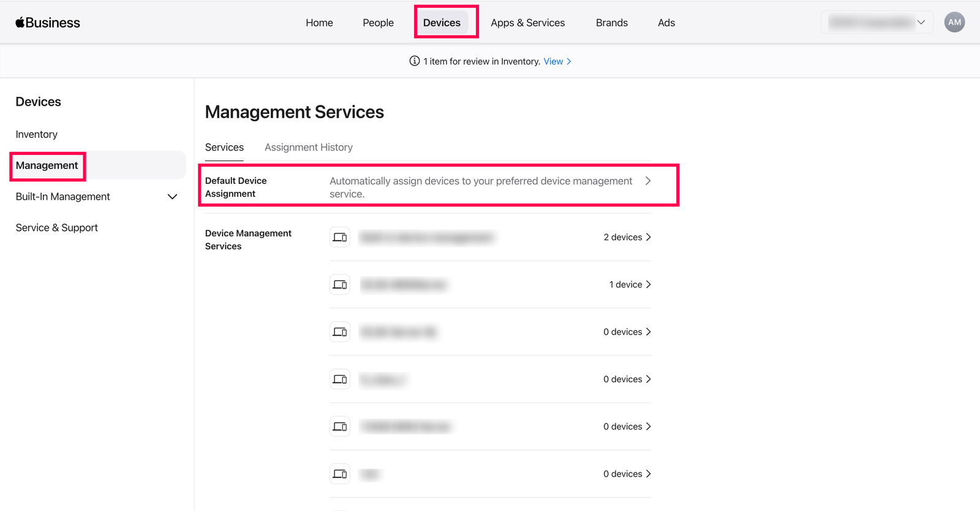
Task: Click the device icon in the 1 device row
Action: pyautogui.click(x=340, y=284)
